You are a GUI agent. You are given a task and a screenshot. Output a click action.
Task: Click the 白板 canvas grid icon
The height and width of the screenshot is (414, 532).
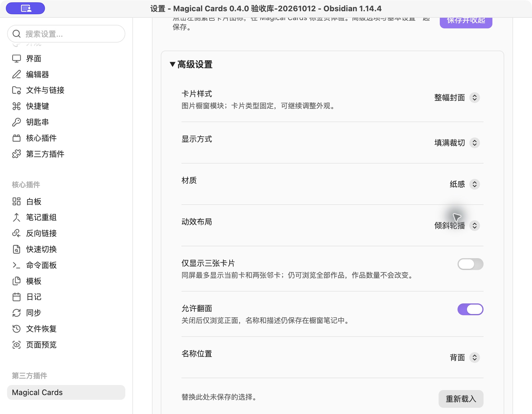point(17,201)
